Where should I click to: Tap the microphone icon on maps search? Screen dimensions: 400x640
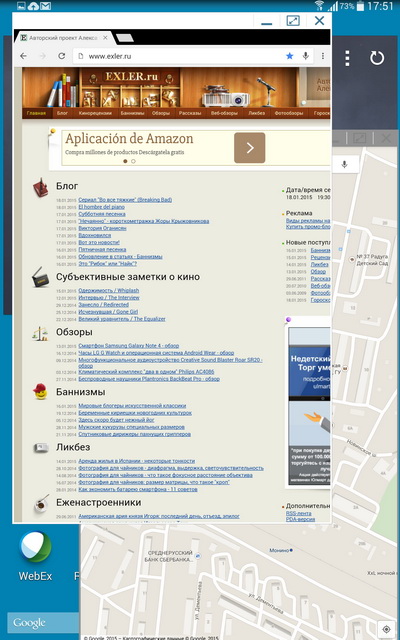point(344,164)
